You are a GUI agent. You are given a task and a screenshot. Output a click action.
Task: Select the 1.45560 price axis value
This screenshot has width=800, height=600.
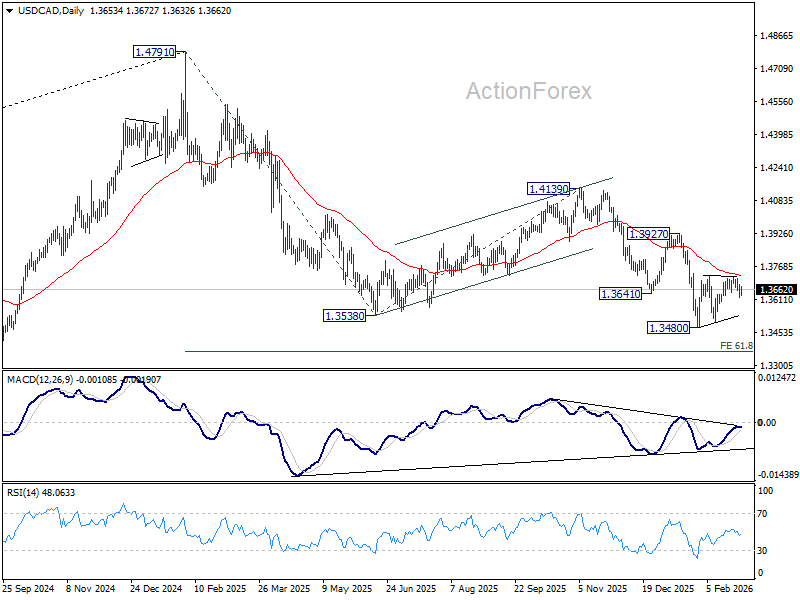[x=777, y=102]
